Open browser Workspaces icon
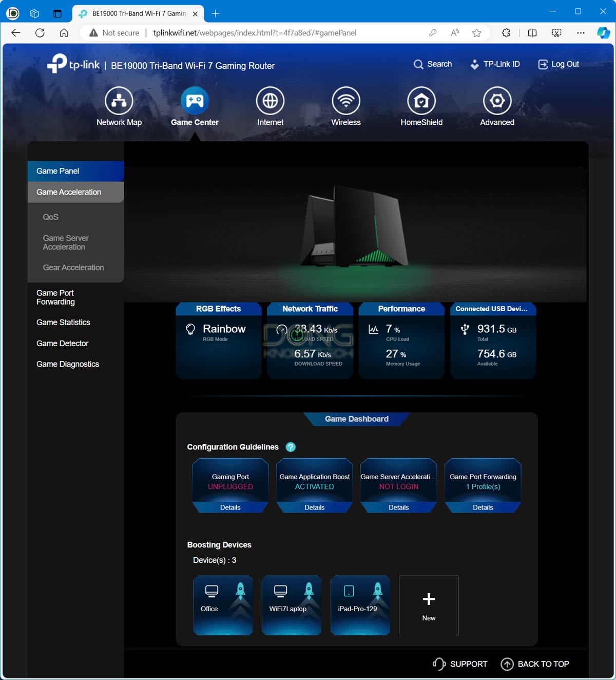 click(34, 13)
